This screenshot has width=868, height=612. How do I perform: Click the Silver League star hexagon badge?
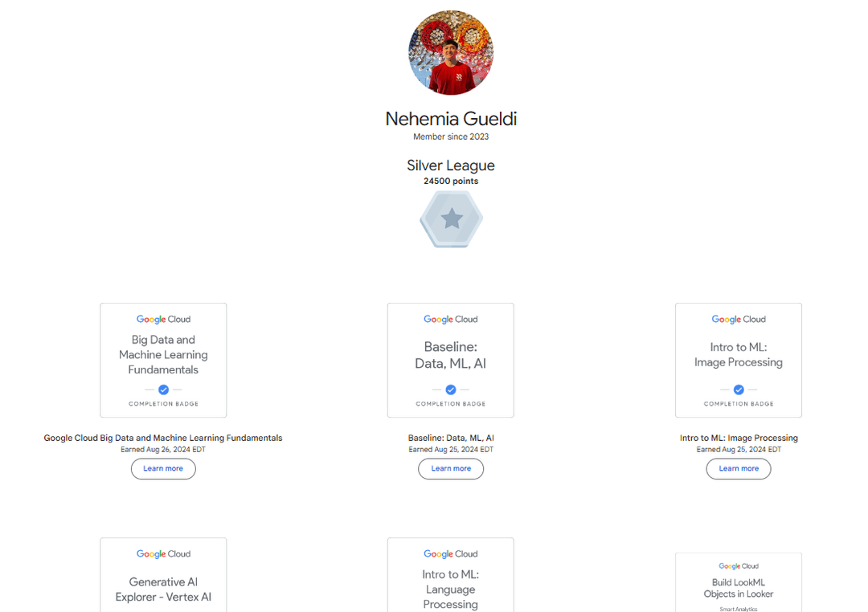click(451, 219)
